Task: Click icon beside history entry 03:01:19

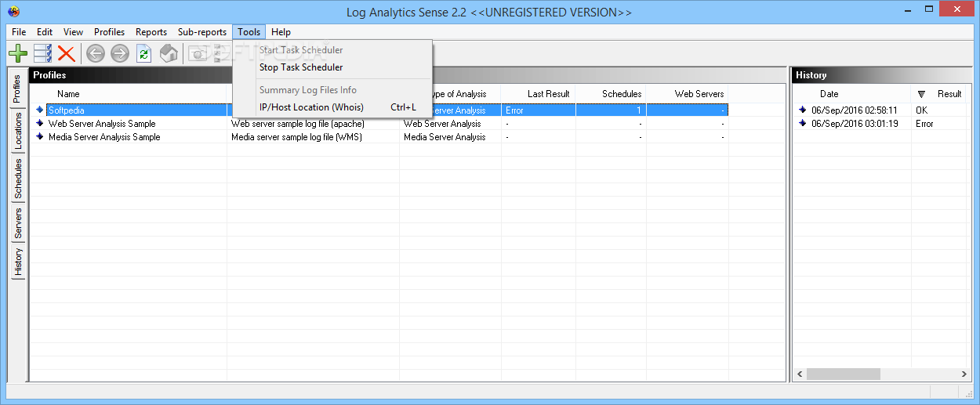Action: point(802,123)
